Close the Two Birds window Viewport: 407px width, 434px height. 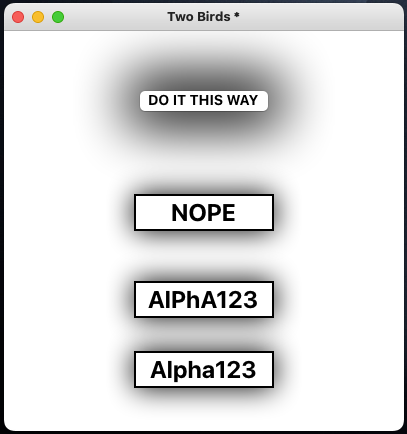(18, 17)
